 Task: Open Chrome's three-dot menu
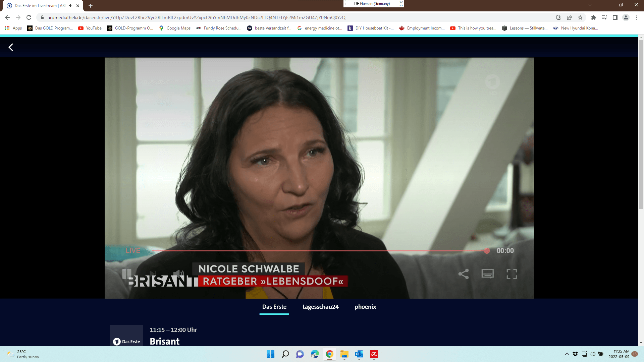pos(637,17)
